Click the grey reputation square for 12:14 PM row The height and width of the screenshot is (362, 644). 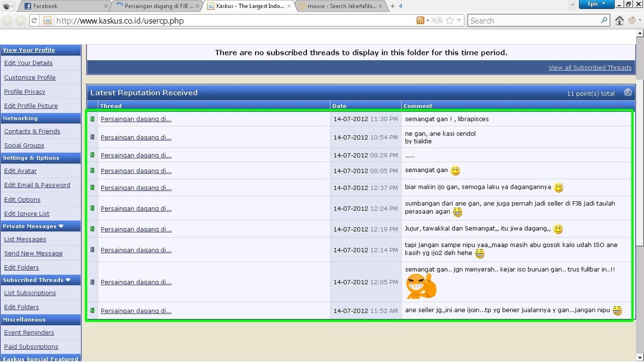click(x=93, y=250)
